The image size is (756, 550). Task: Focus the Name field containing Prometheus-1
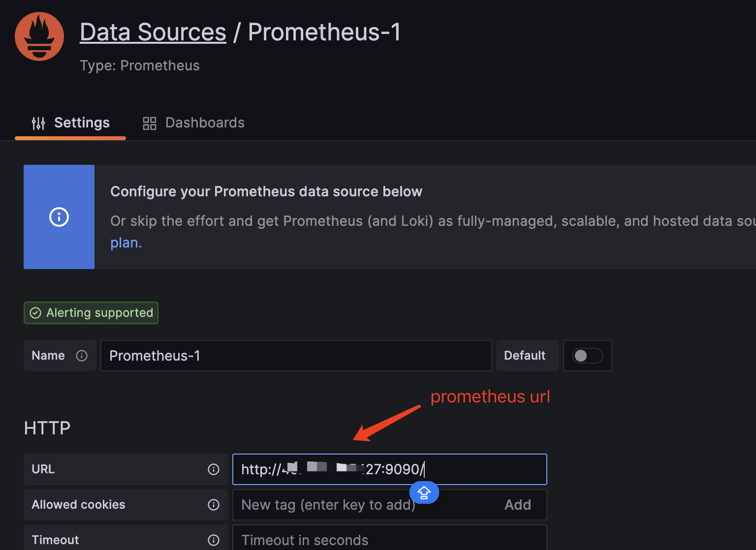[295, 356]
